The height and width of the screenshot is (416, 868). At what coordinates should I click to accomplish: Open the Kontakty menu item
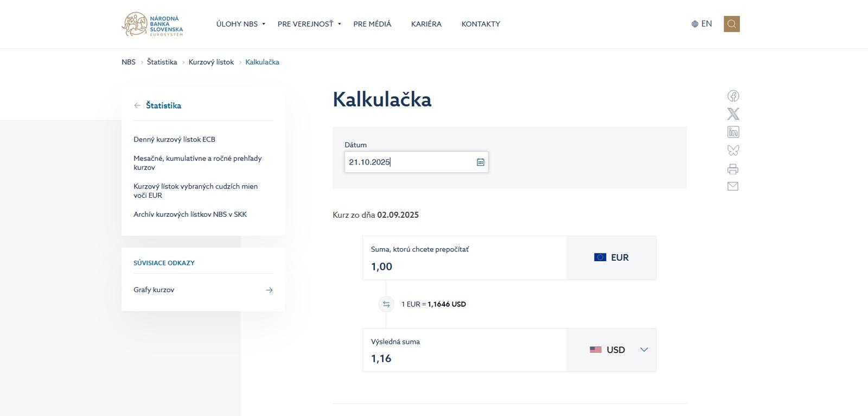click(x=481, y=24)
